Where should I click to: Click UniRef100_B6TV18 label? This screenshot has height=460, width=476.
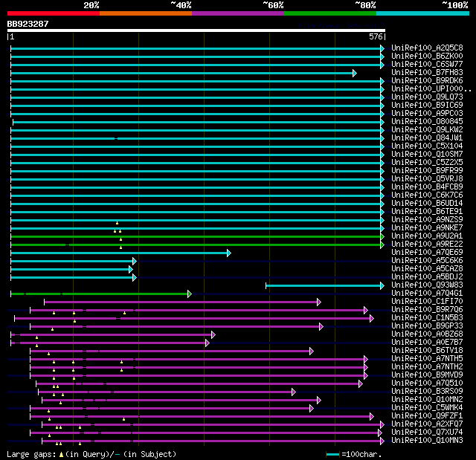[427, 351]
